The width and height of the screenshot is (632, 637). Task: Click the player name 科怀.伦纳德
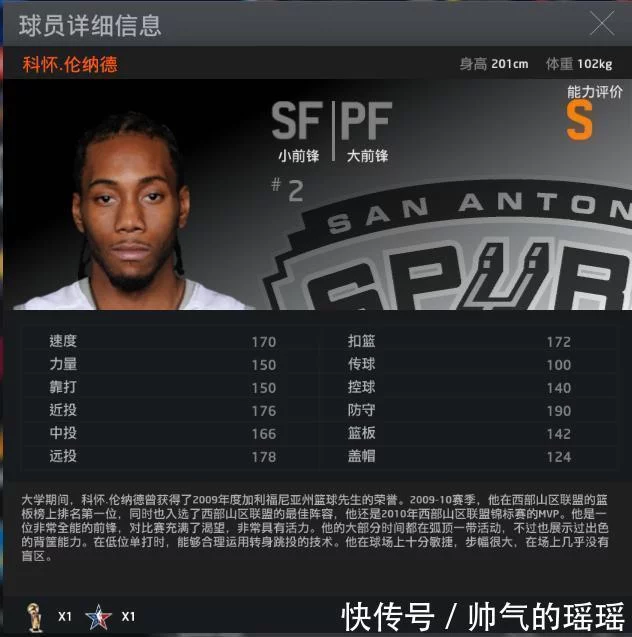pos(70,64)
